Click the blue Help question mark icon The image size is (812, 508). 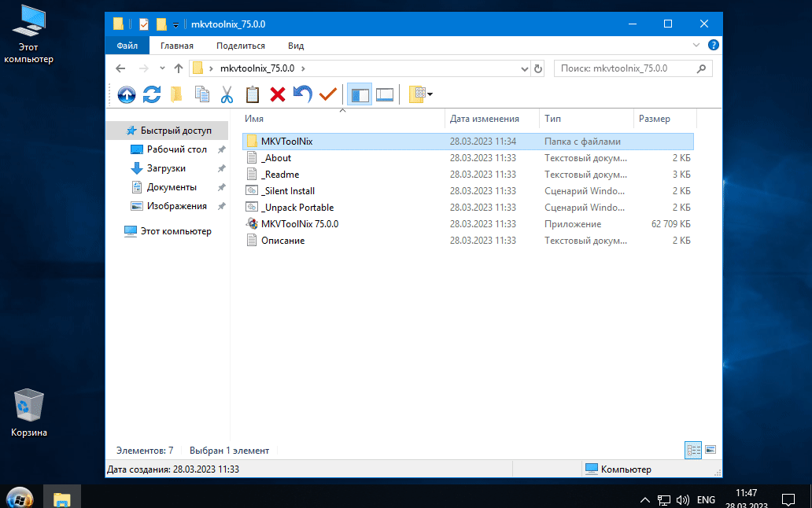coord(713,45)
